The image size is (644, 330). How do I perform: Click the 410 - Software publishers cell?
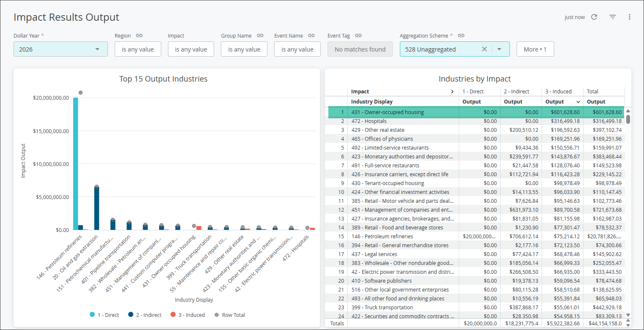[x=403, y=281]
